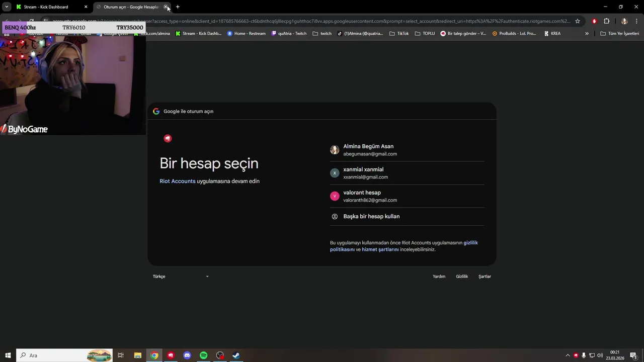Click Almina Begüm Asan's profile avatar
644x362 pixels.
coord(335,150)
